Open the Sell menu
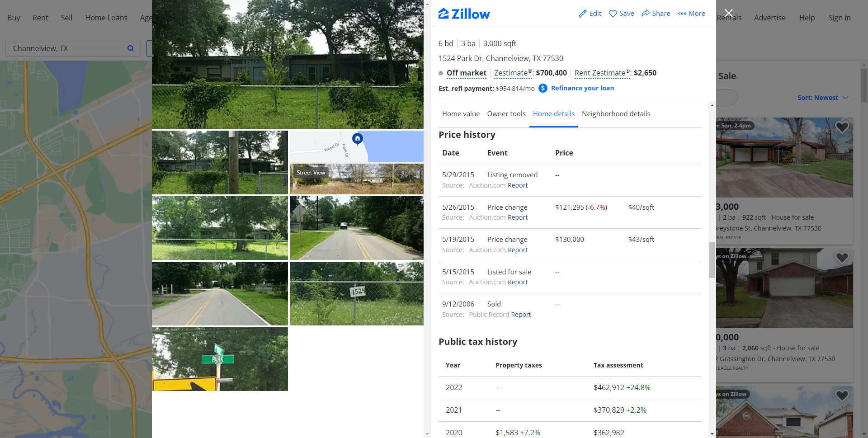The height and width of the screenshot is (438, 868). pos(66,18)
